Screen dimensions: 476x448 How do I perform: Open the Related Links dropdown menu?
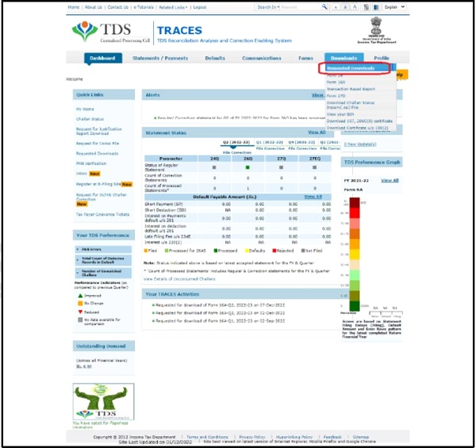click(173, 7)
